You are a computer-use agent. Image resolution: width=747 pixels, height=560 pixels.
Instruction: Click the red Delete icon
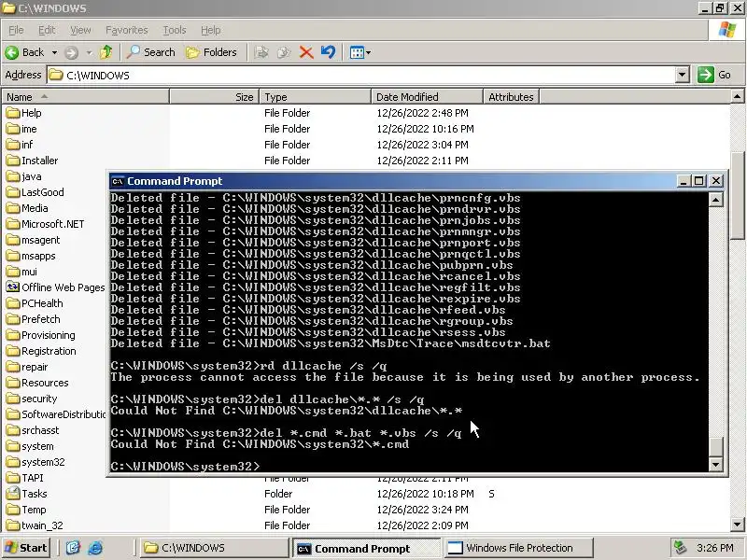click(x=306, y=52)
